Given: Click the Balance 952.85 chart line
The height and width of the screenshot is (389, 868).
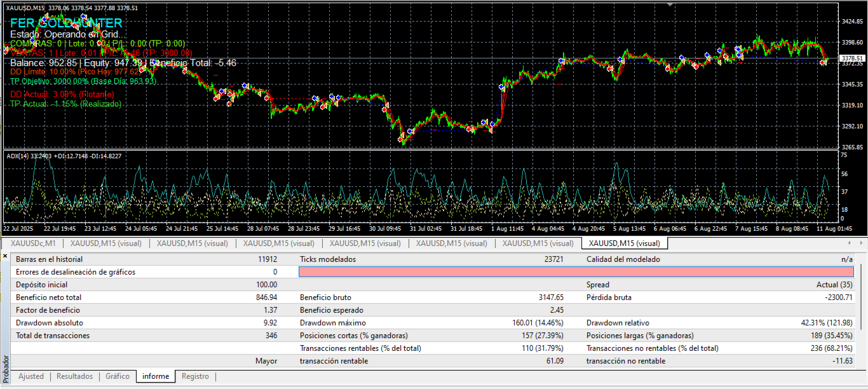Looking at the screenshot, I should pyautogui.click(x=123, y=63).
